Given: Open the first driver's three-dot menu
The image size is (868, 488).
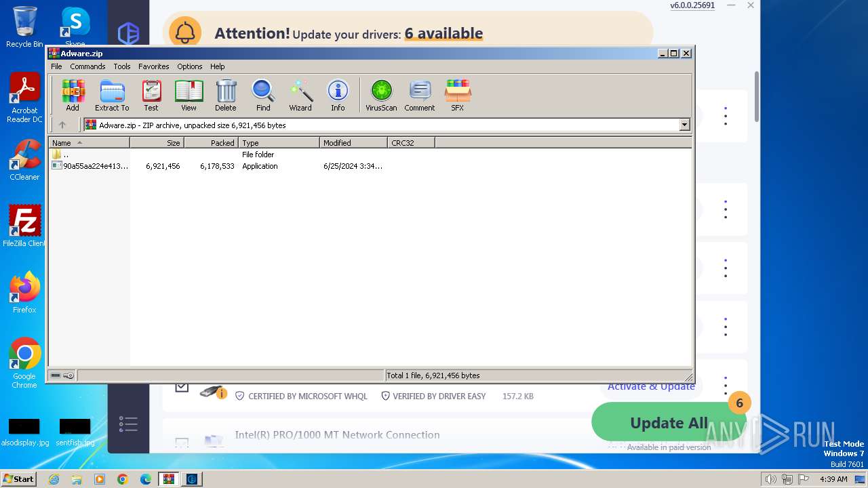Looking at the screenshot, I should click(x=726, y=116).
